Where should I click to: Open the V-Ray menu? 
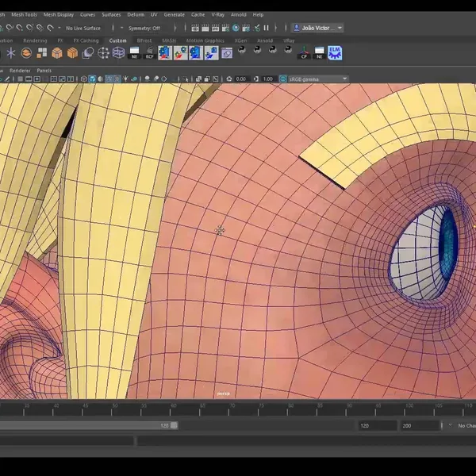click(217, 14)
